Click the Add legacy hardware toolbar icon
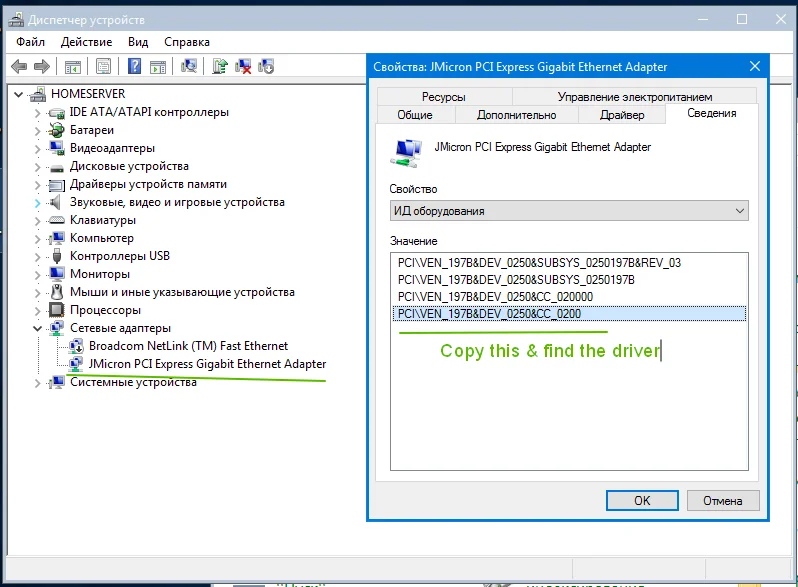The image size is (798, 587). 266,66
